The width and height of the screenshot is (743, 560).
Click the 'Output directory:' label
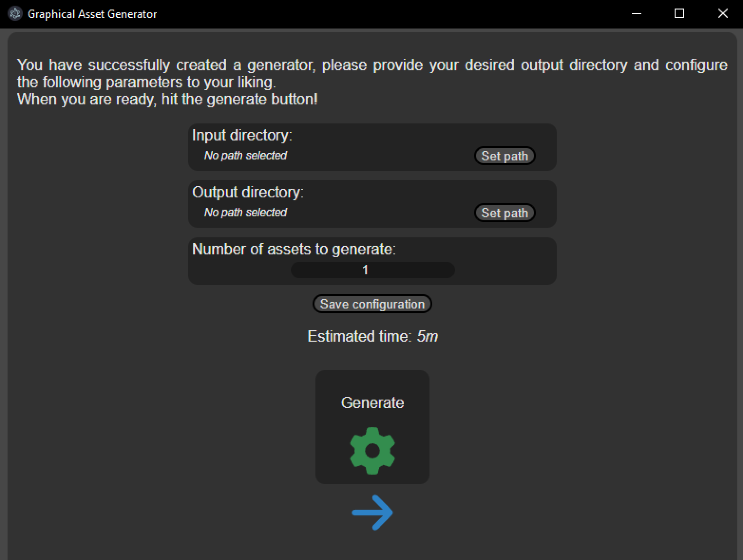click(248, 192)
